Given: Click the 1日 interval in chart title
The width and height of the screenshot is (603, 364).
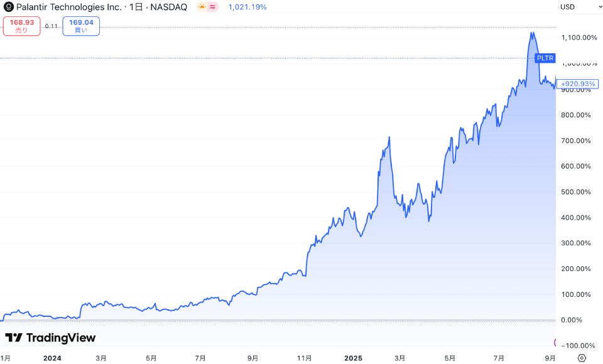Looking at the screenshot, I should 136,7.
